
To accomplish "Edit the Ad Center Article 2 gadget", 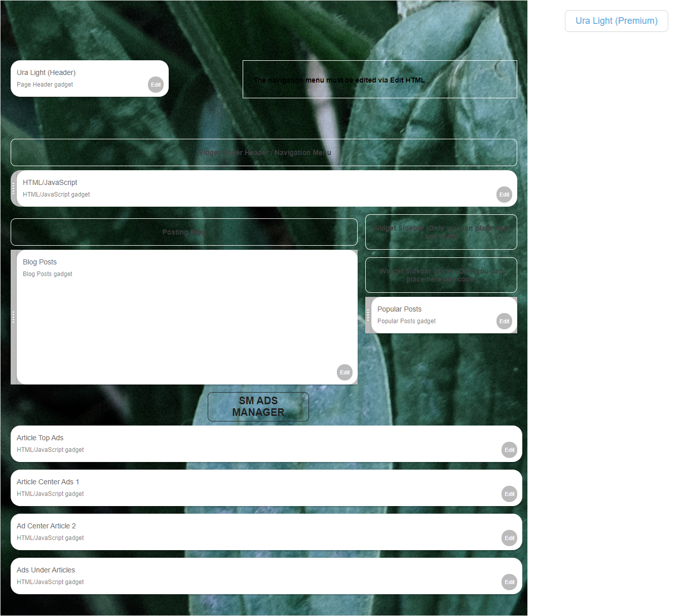I will (x=509, y=538).
